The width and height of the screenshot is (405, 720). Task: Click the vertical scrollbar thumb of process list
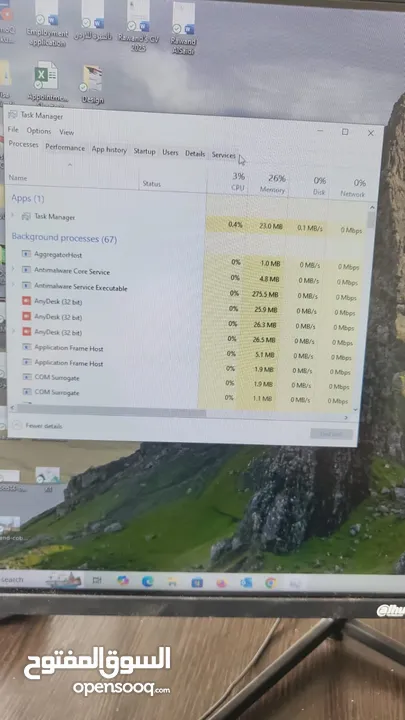point(371,219)
